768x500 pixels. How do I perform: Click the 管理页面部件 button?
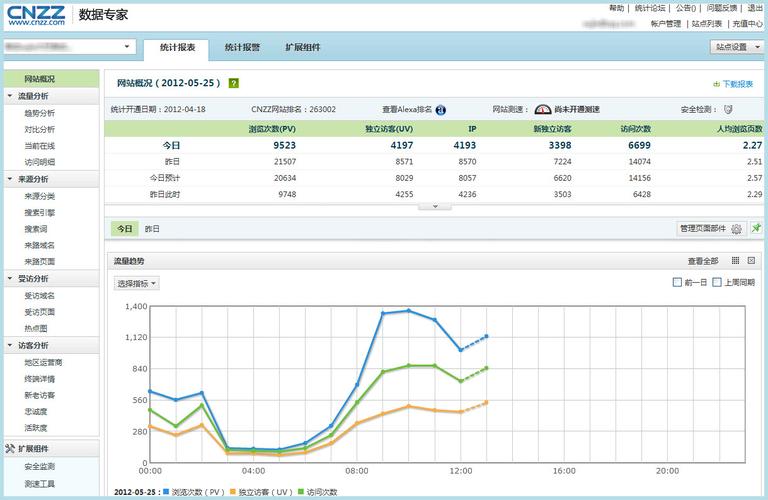pyautogui.click(x=710, y=229)
